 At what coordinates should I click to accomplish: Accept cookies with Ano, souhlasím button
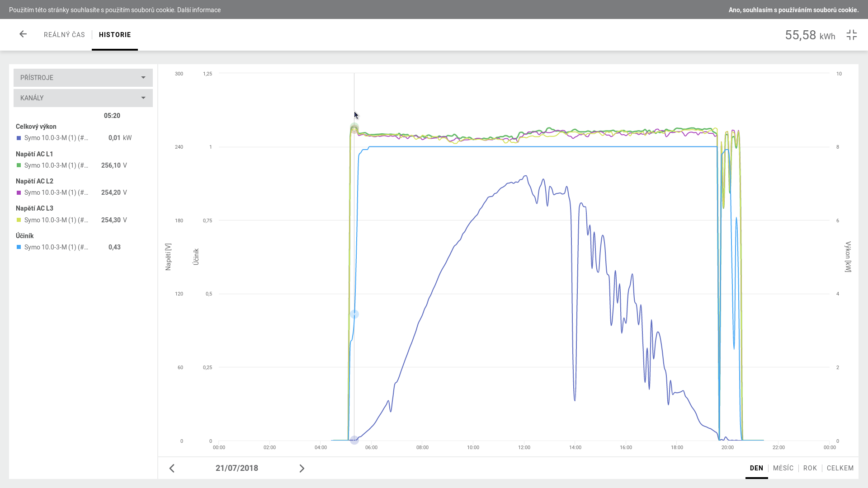pyautogui.click(x=793, y=10)
